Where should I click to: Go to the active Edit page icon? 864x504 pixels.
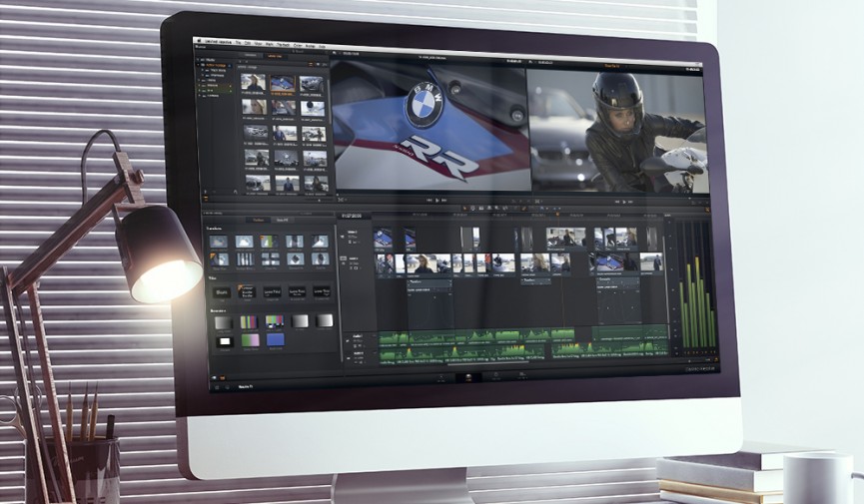click(468, 378)
